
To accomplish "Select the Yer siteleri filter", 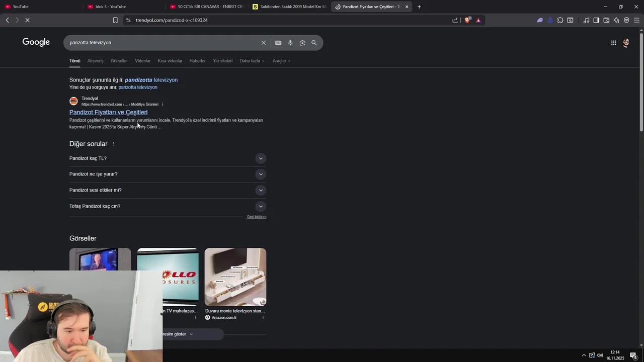I will click(222, 61).
